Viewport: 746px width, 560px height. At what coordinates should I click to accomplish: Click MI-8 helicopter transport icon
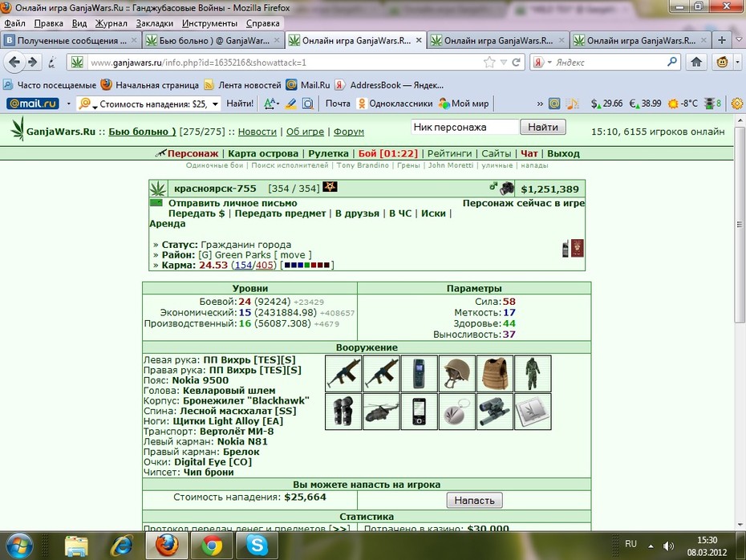(381, 412)
